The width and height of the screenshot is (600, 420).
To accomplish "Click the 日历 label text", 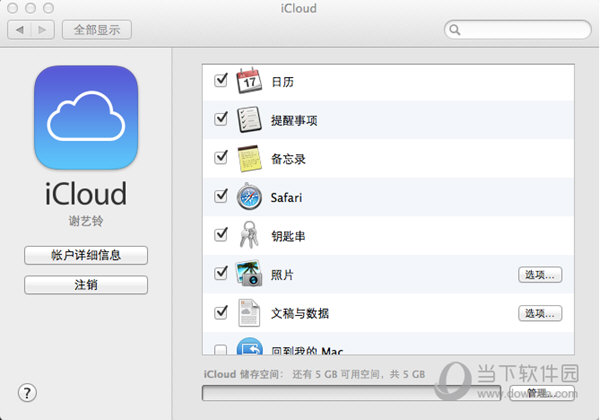I will (x=282, y=82).
